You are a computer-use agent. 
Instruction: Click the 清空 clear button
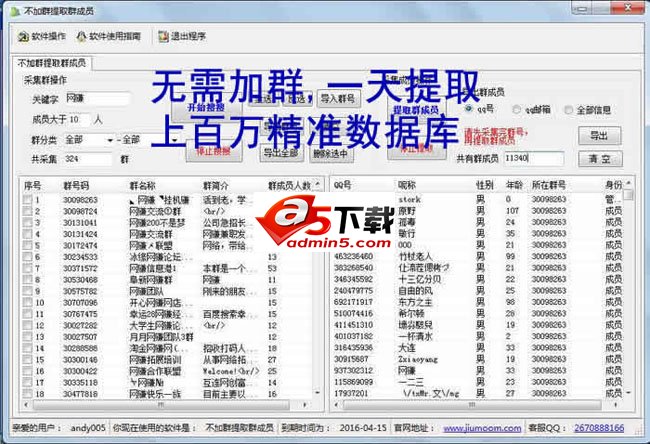tap(600, 159)
